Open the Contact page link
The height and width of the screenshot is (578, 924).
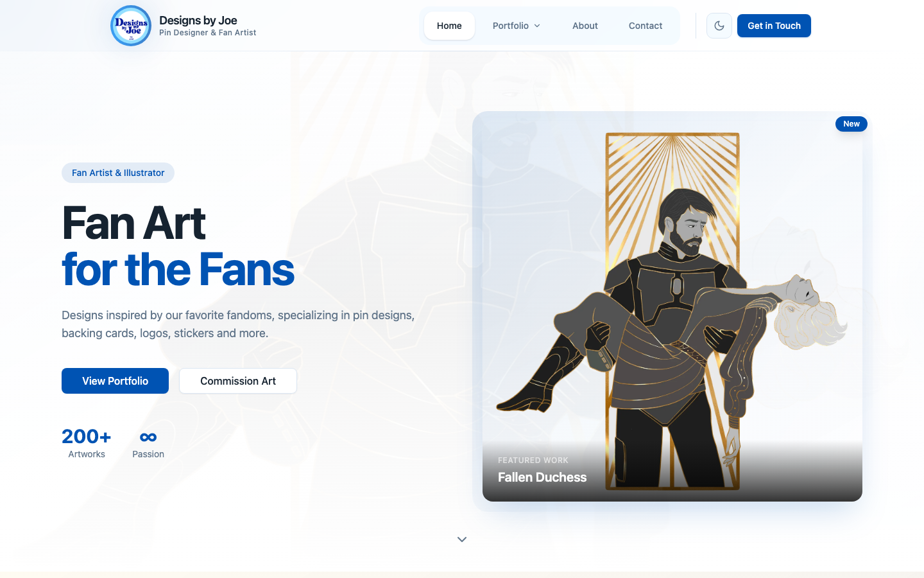coord(646,26)
